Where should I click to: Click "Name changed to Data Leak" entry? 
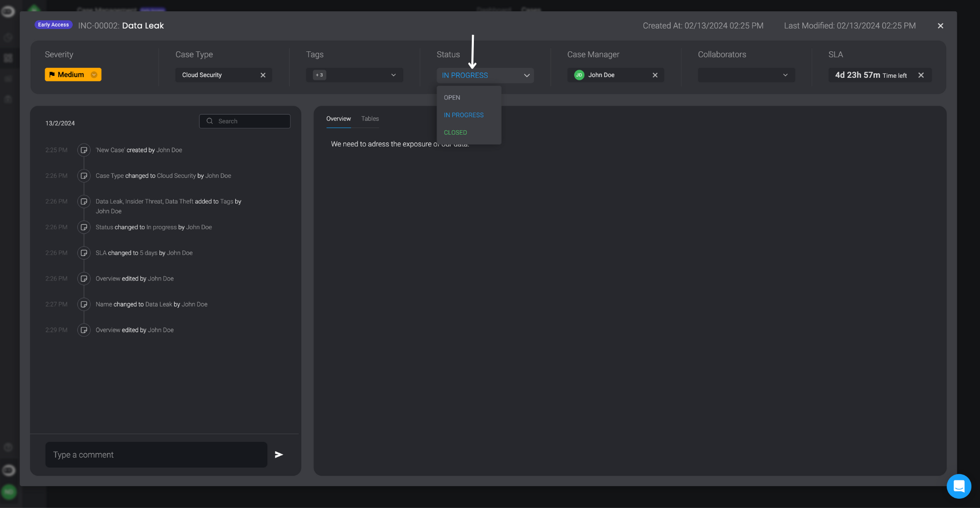[x=152, y=304]
